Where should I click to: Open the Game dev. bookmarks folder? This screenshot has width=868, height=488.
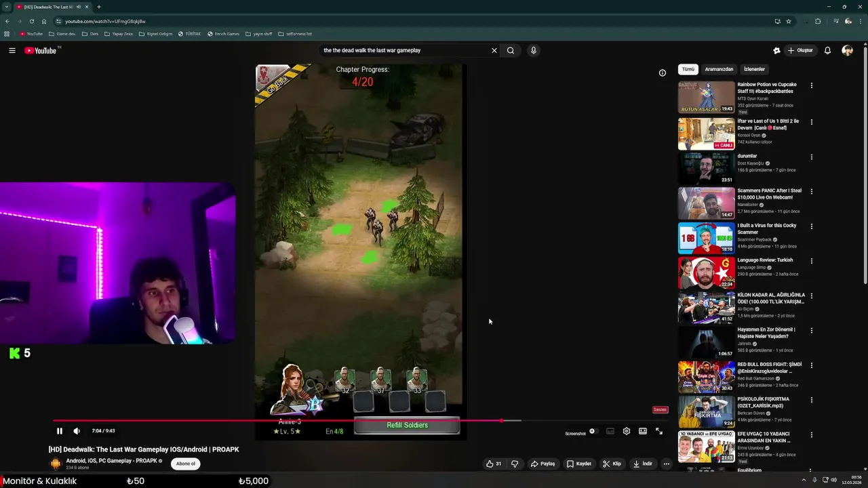62,34
